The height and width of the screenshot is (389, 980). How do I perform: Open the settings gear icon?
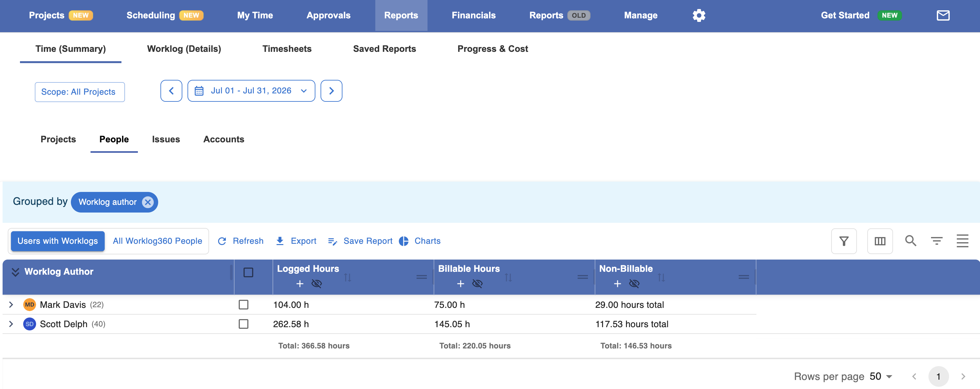point(698,15)
